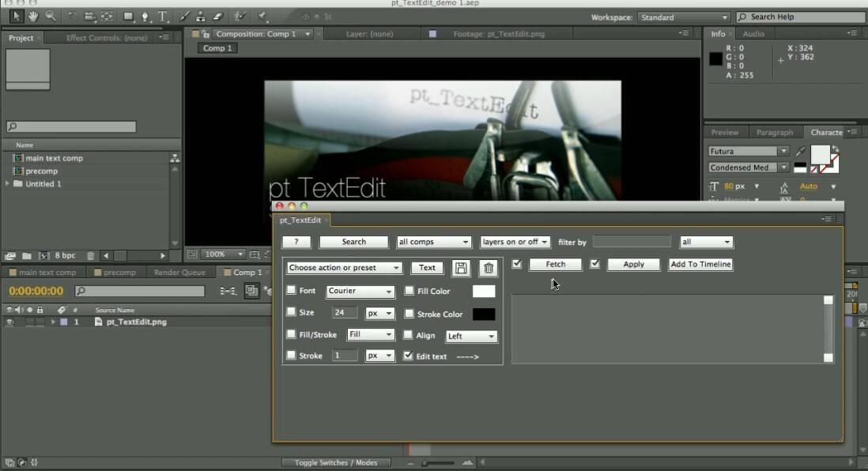Click the 'filter by' text field
The height and width of the screenshot is (471, 868).
pyautogui.click(x=632, y=242)
